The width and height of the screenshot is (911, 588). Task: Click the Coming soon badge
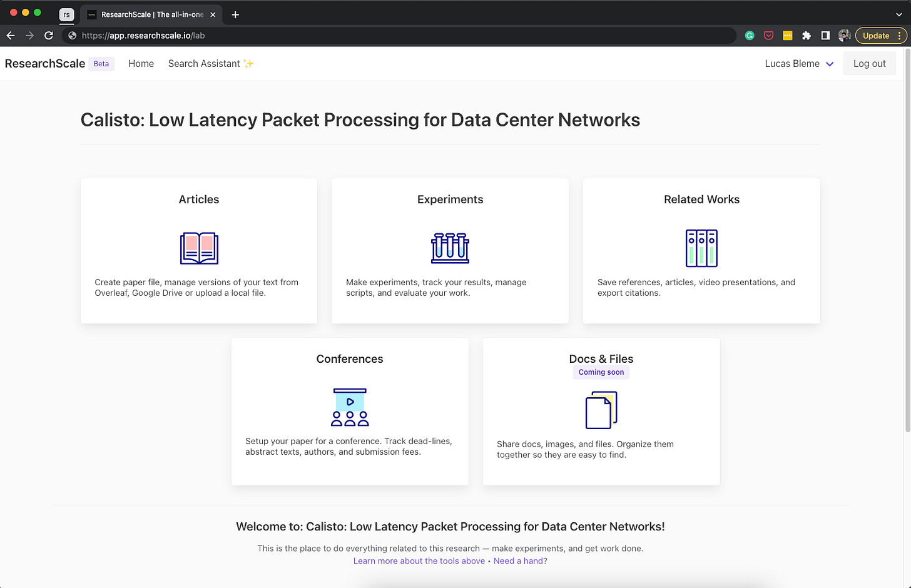pos(601,372)
